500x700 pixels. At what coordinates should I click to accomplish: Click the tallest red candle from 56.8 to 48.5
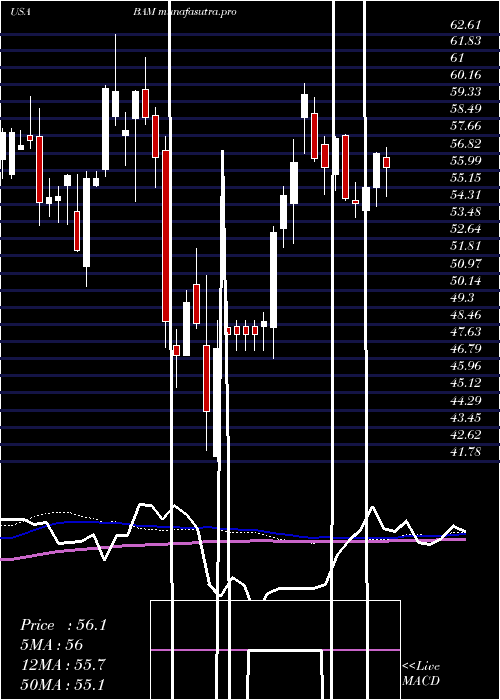166,236
